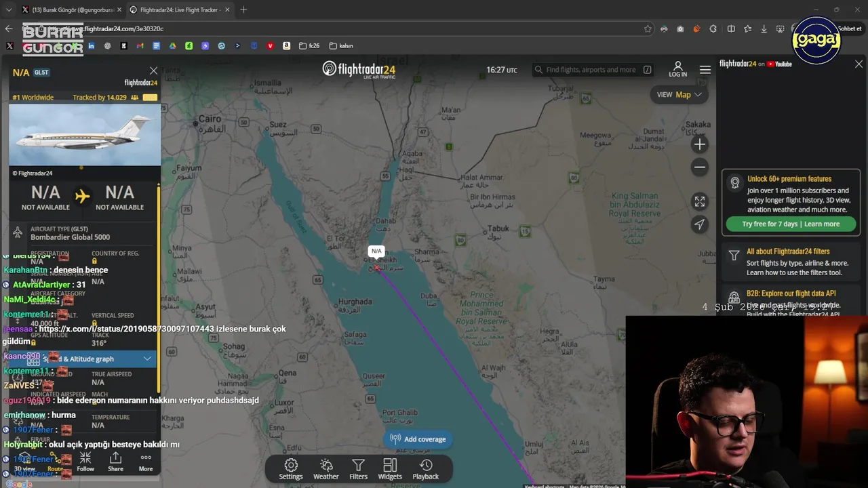Center map on my location
Image resolution: width=868 pixels, height=488 pixels.
pyautogui.click(x=700, y=224)
